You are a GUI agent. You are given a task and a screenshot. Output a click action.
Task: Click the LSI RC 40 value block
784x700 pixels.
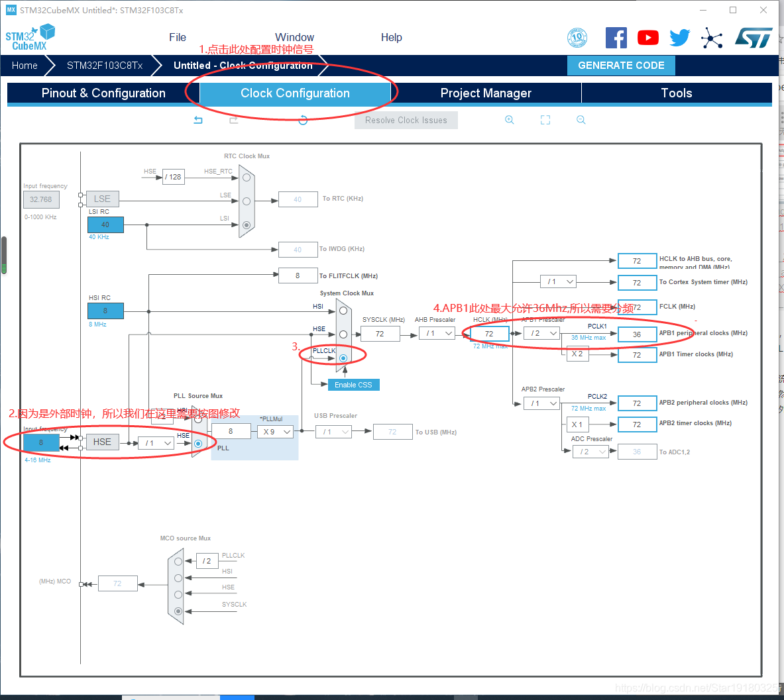click(x=105, y=225)
